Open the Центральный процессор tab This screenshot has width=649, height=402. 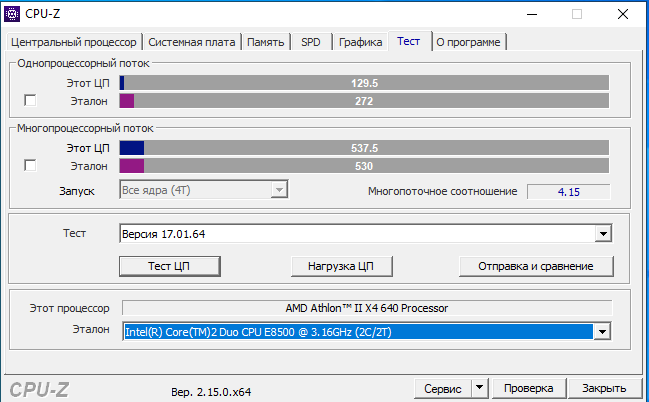[x=74, y=42]
